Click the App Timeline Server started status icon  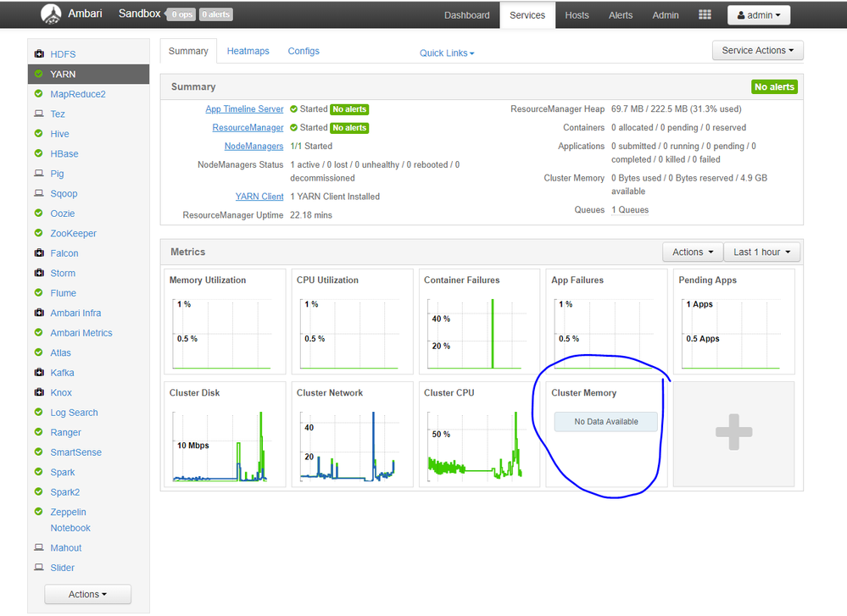[294, 109]
